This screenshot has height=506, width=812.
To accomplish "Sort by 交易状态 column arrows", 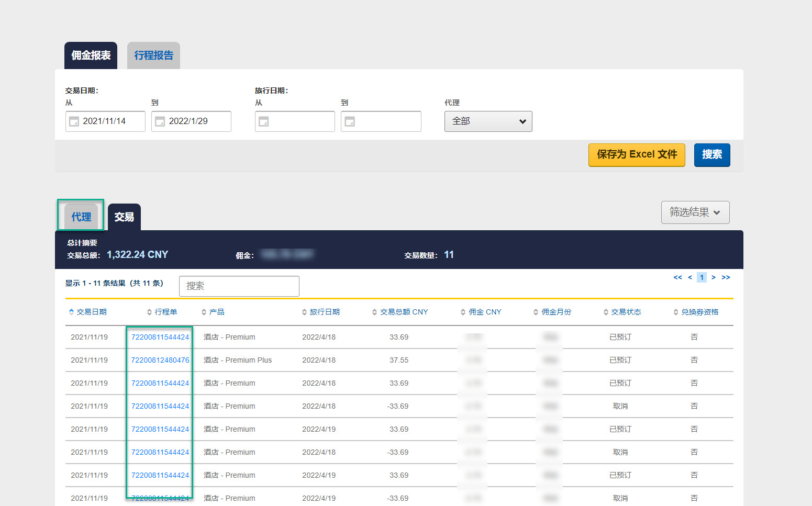I will coord(606,312).
